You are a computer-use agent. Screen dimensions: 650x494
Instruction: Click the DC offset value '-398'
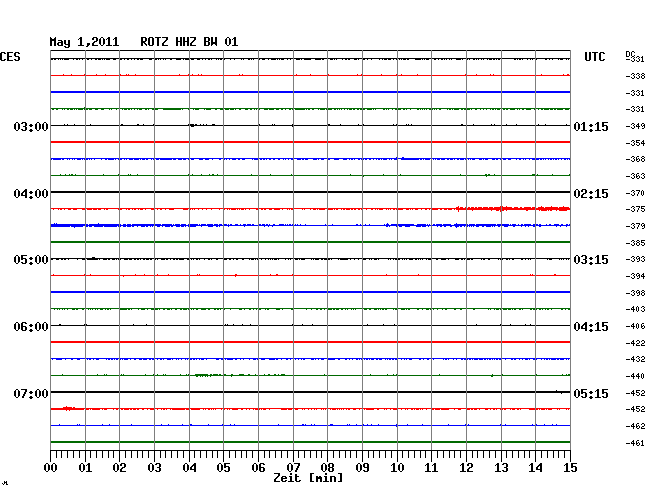[635, 293]
